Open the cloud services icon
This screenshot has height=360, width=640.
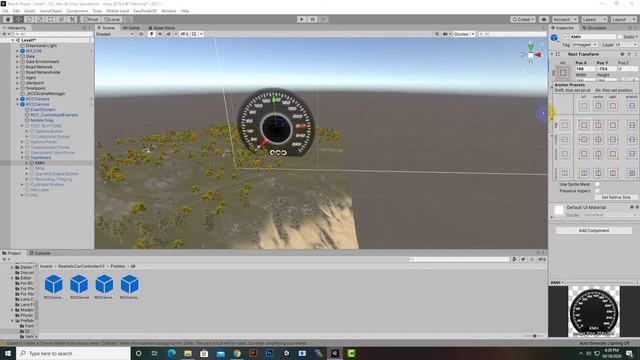544,19
